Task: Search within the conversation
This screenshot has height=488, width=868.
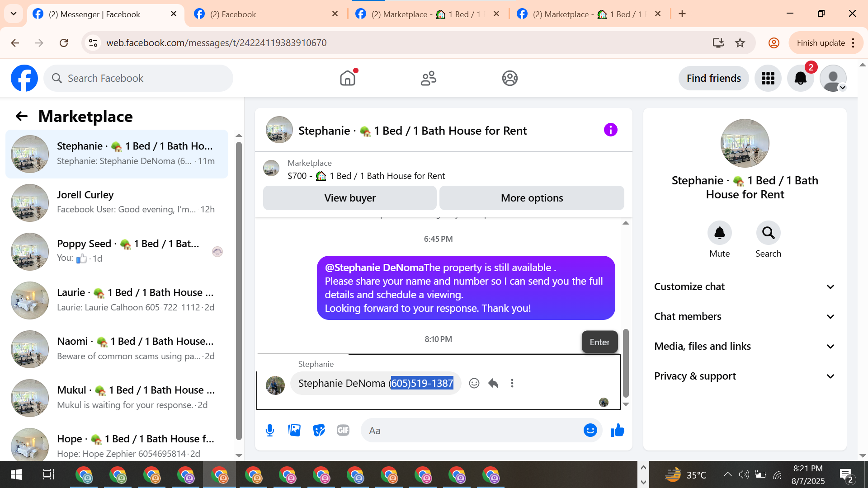Action: (x=768, y=233)
